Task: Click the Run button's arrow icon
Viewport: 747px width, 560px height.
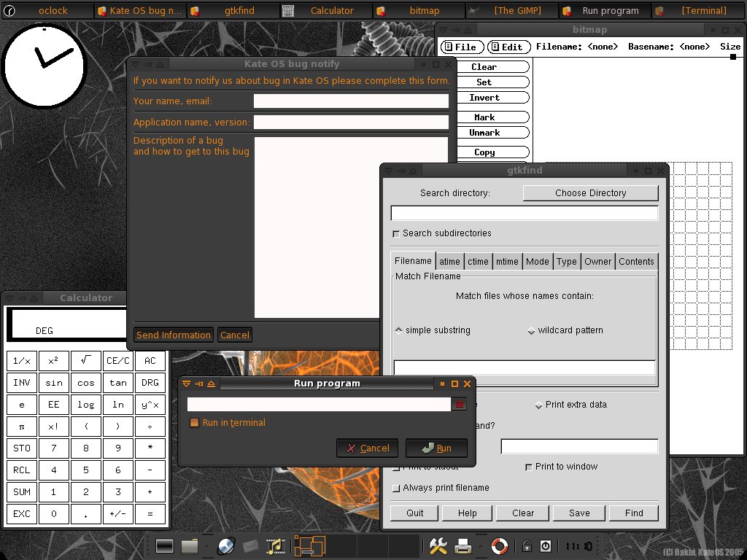Action: (427, 448)
